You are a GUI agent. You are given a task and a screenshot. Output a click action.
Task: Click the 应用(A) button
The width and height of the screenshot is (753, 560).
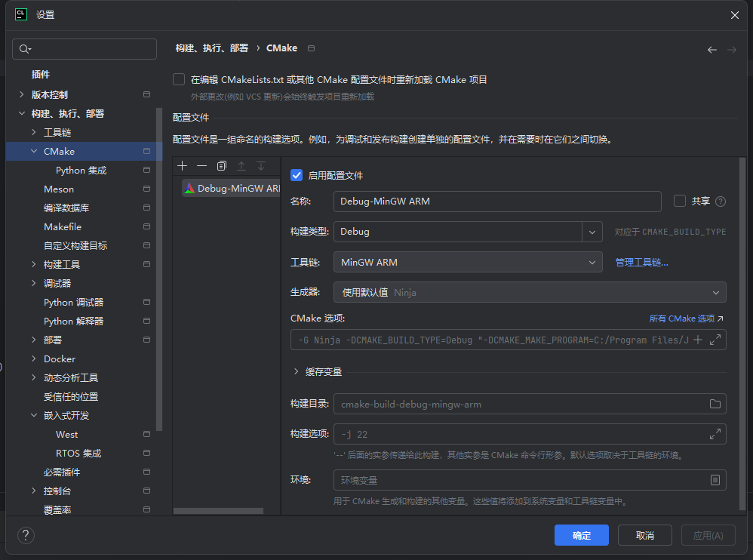click(708, 535)
